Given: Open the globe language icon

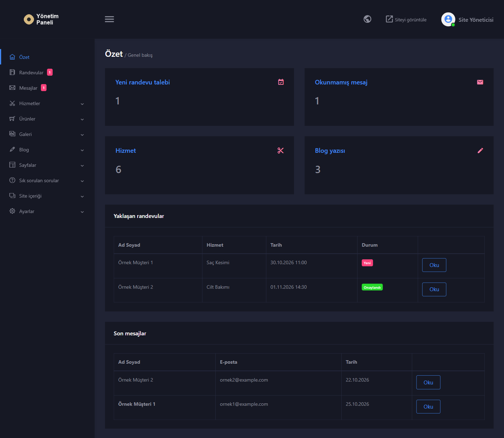Looking at the screenshot, I should [367, 19].
